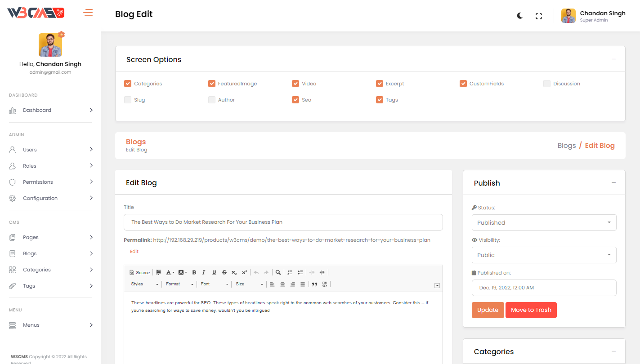Open the editor's find (magnifier) tool
Viewport: 640px width, 364px height.
278,272
